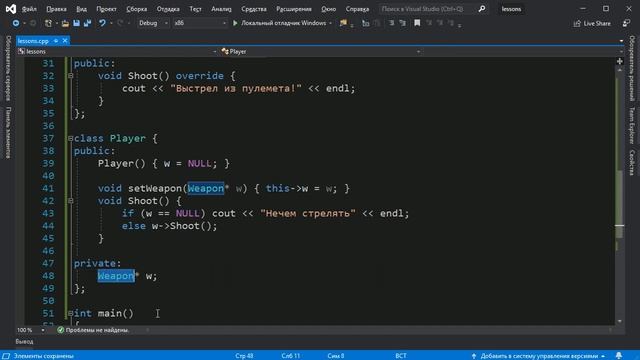Open the Toolbox side tab
640x360 pixels.
[8, 132]
